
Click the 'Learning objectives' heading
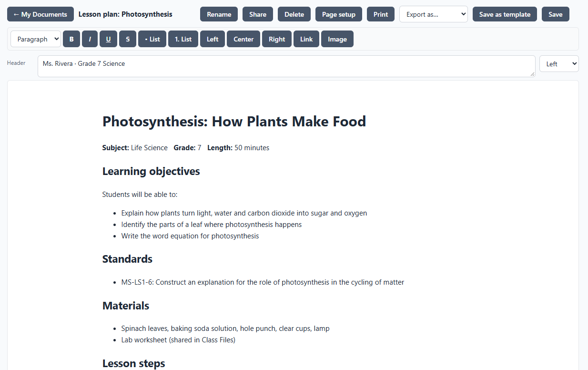(151, 171)
